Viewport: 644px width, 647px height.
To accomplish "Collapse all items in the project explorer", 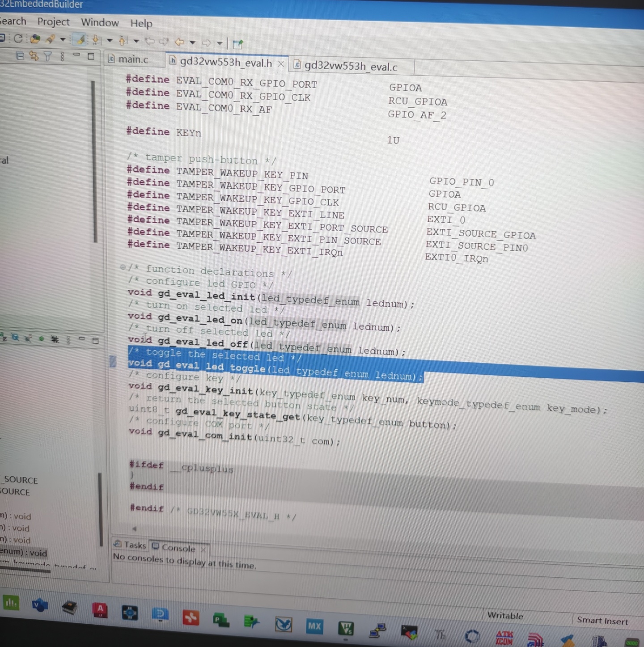I will (20, 56).
